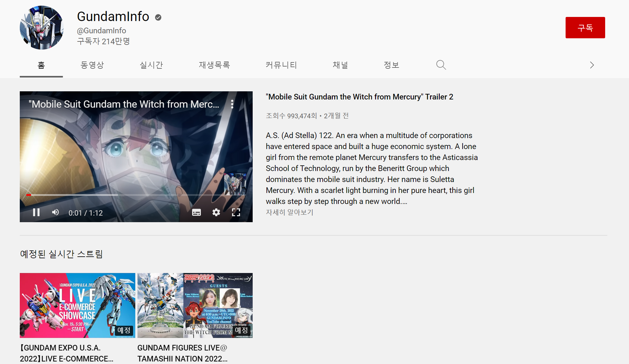The image size is (629, 364).
Task: Click the 0:01 / 1:12 time display
Action: click(x=86, y=213)
